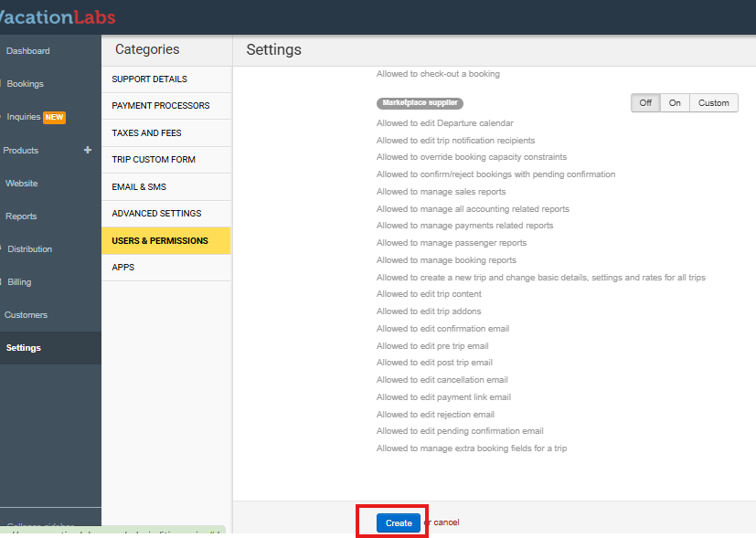Expand the Products sidebar section
The height and width of the screenshot is (538, 756).
click(x=20, y=150)
